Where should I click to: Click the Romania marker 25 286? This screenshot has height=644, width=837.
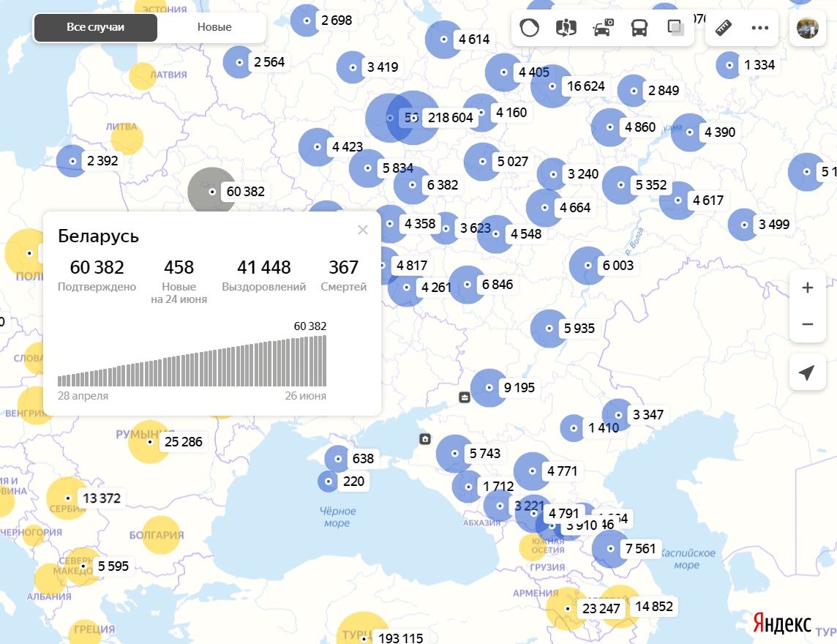149,442
